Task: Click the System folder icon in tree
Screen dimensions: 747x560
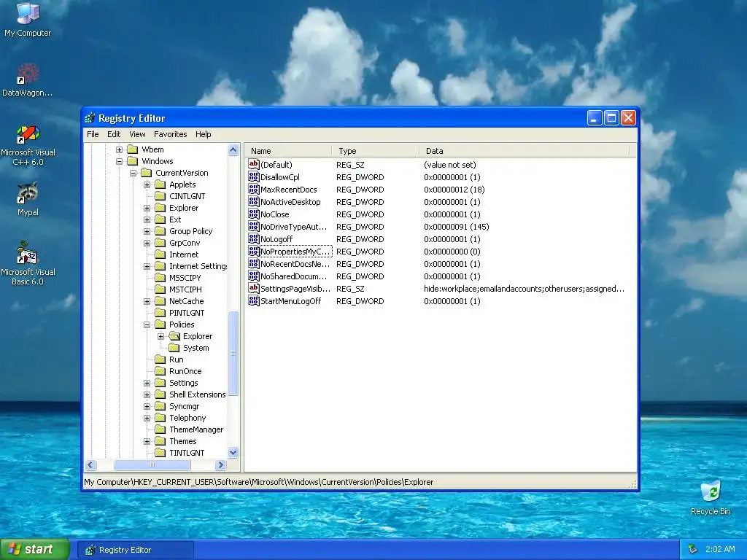Action: (174, 348)
